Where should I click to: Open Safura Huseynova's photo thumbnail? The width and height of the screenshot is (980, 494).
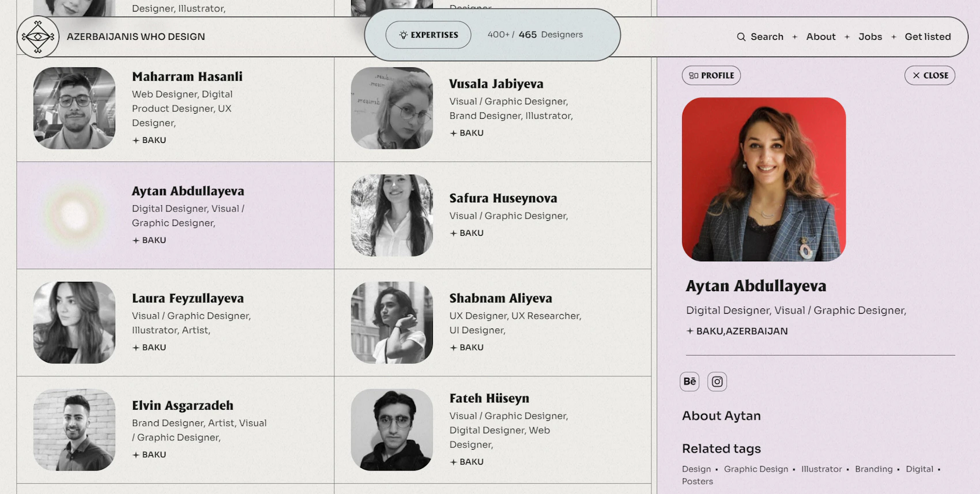[x=392, y=216]
